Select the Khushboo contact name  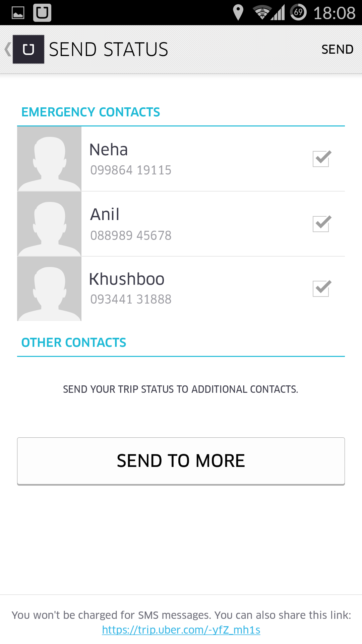(x=127, y=279)
